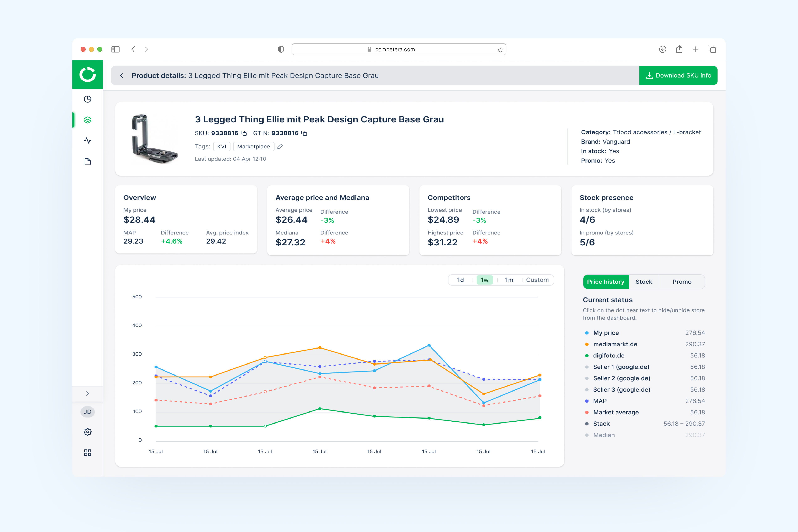Edit tags with the pencil icon
This screenshot has width=798, height=532.
click(x=280, y=147)
